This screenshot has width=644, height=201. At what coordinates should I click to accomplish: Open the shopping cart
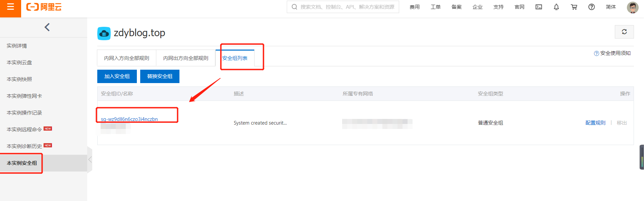click(574, 7)
